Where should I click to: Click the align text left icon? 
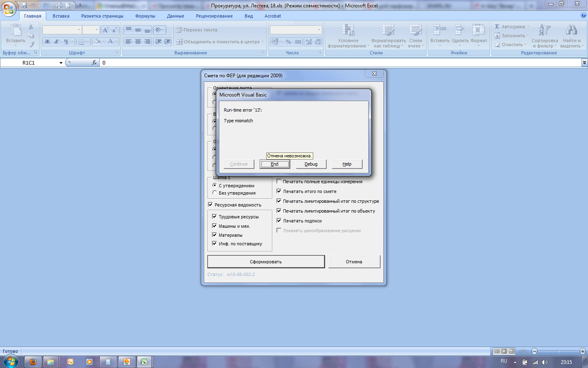(129, 42)
